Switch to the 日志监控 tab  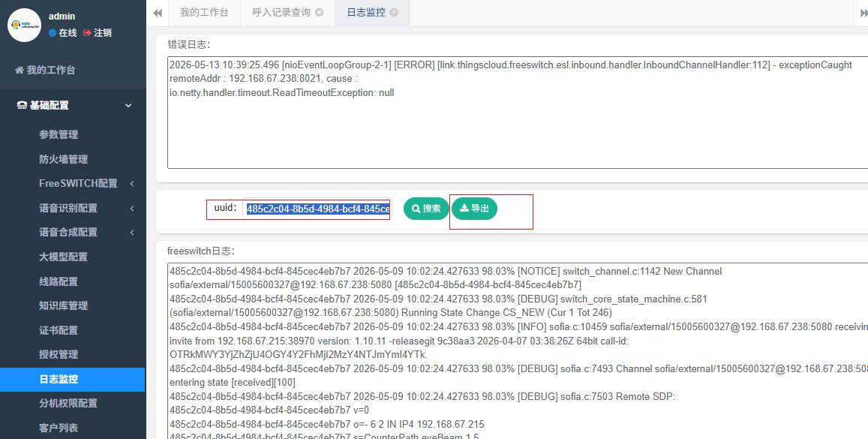366,13
